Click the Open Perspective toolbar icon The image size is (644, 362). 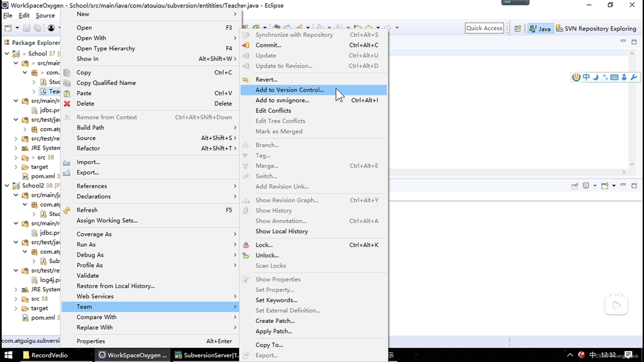[518, 28]
